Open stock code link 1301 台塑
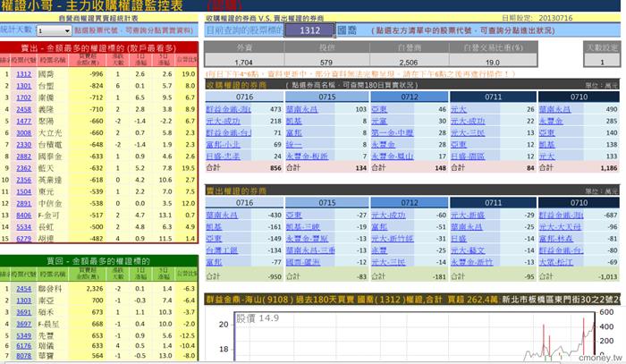This screenshot has height=364, width=626. click(23, 86)
